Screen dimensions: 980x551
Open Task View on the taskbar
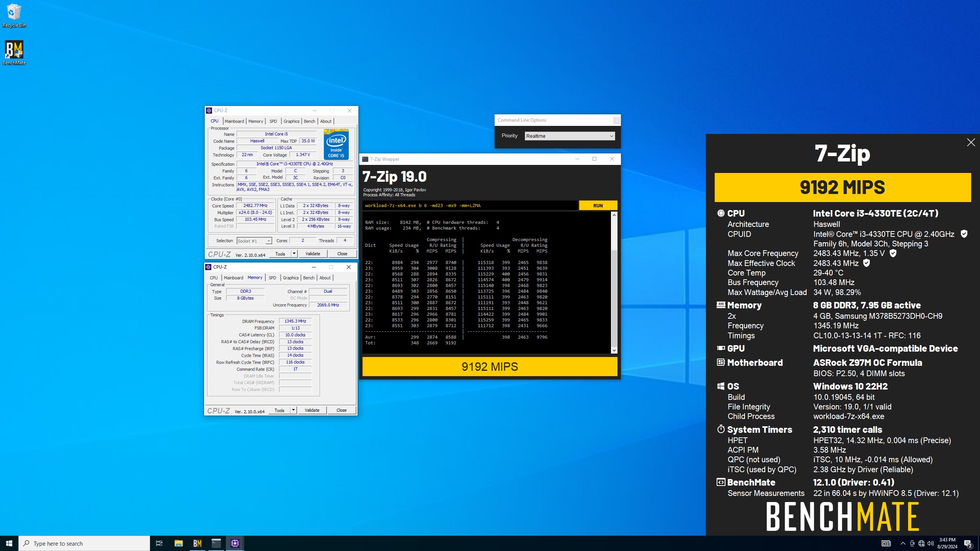pyautogui.click(x=159, y=543)
